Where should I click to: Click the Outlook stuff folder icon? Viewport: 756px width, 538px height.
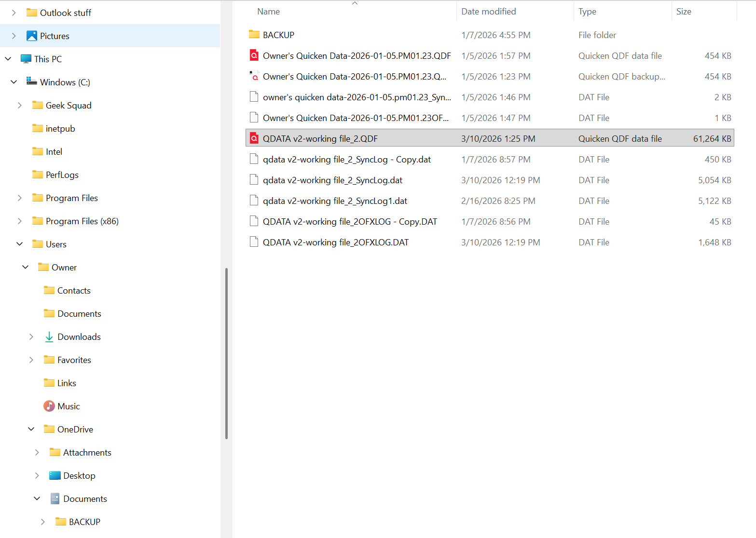coord(32,13)
